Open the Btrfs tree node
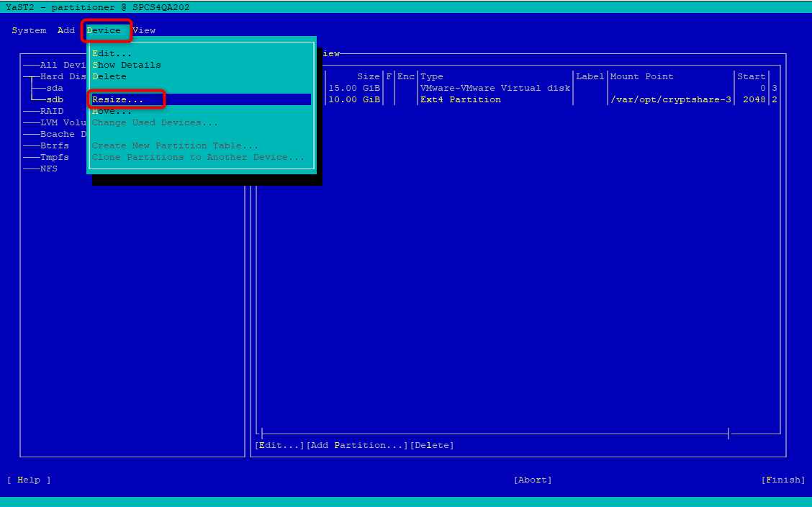This screenshot has width=812, height=507. pyautogui.click(x=55, y=145)
